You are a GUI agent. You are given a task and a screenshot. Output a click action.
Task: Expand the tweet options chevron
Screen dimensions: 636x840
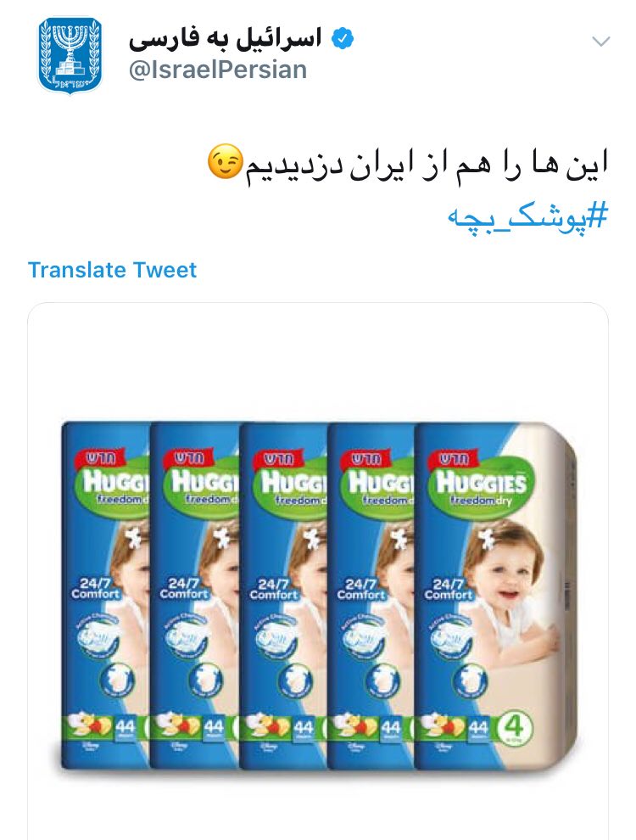601,42
